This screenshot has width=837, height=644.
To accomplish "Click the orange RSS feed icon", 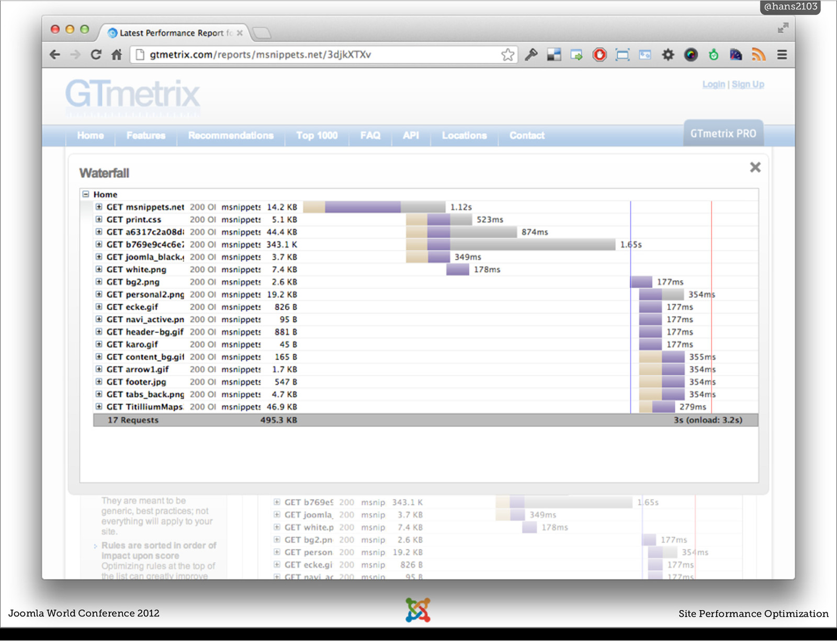I will coord(759,54).
